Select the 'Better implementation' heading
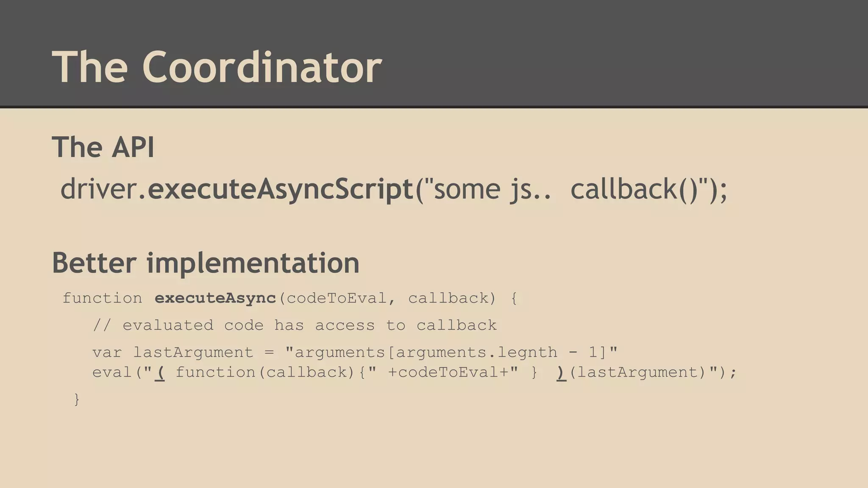The width and height of the screenshot is (868, 488). click(206, 263)
